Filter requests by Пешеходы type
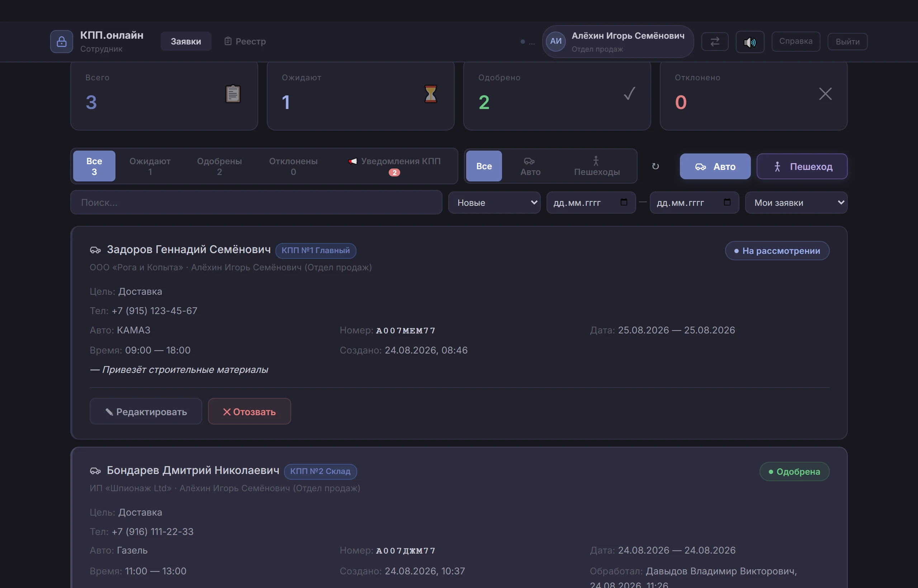This screenshot has height=588, width=918. [x=596, y=166]
